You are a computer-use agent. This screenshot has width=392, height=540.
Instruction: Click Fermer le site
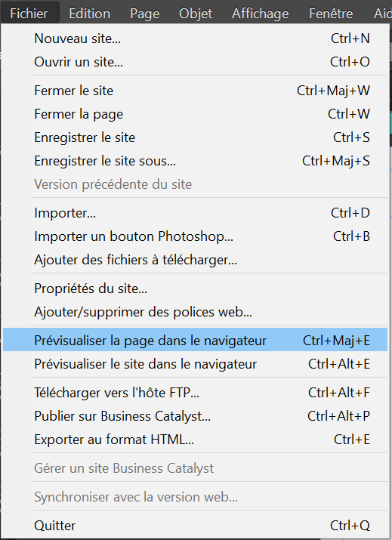196,91
